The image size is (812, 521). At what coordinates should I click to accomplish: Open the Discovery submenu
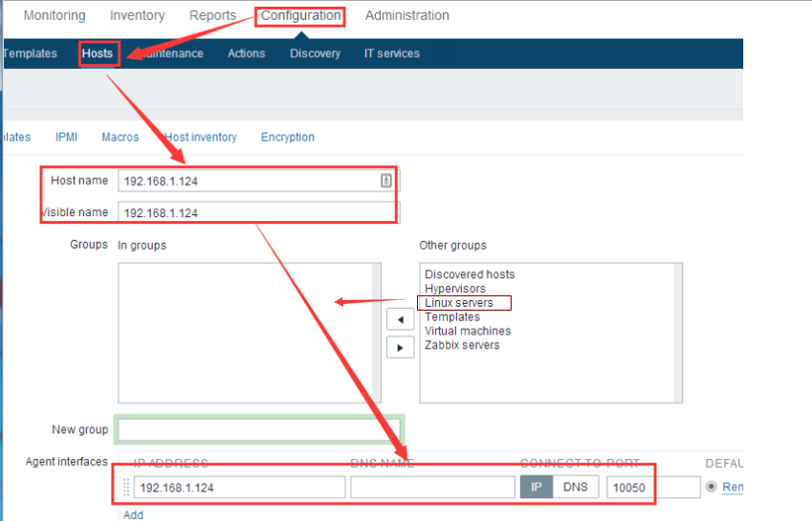[315, 54]
